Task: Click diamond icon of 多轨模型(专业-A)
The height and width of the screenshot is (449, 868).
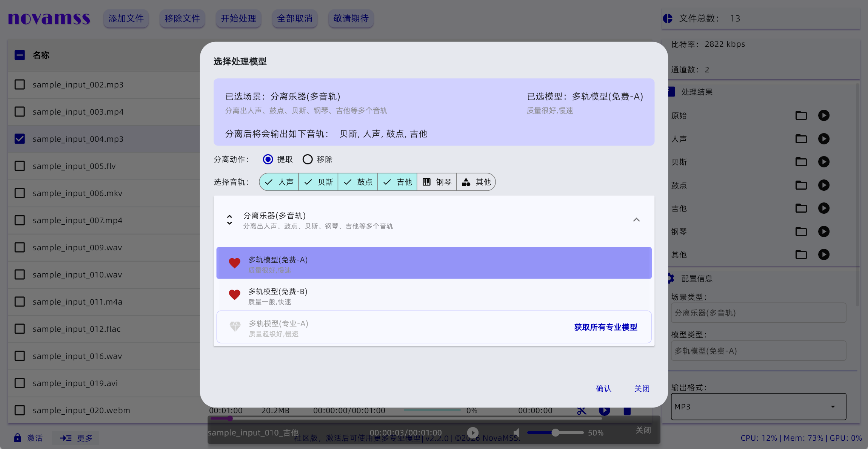Action: pos(235,326)
